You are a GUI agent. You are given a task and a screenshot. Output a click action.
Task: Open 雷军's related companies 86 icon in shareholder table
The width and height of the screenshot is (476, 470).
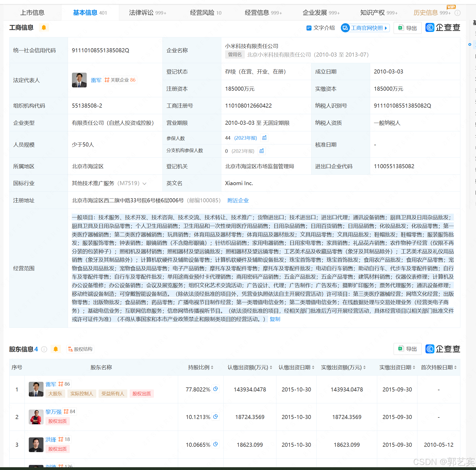coord(64,384)
